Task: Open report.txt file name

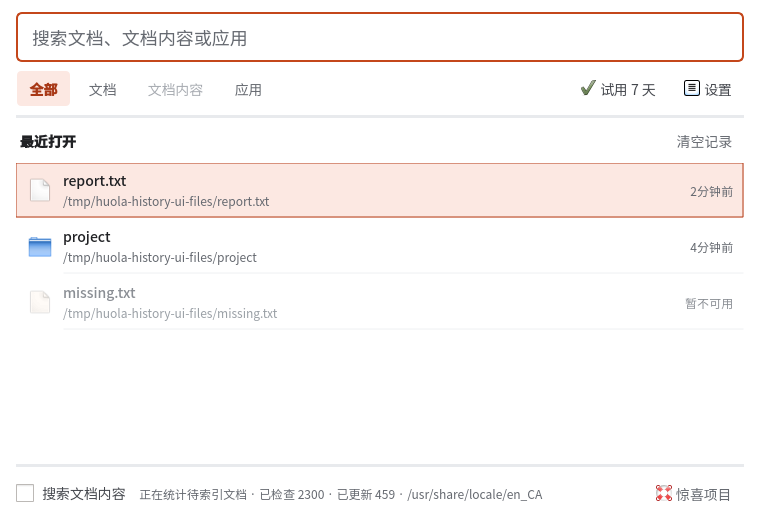Action: coord(95,181)
